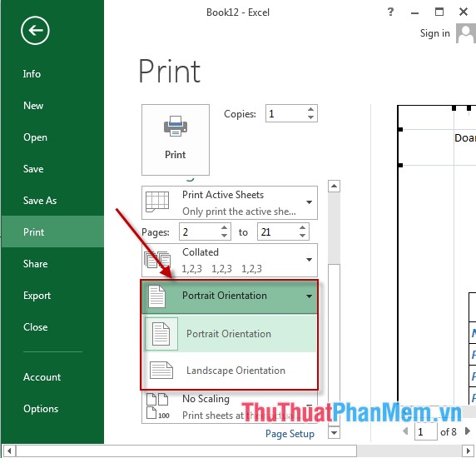Viewport: 476px width, 458px height.
Task: Click the printer icon Print button
Action: pos(176,140)
